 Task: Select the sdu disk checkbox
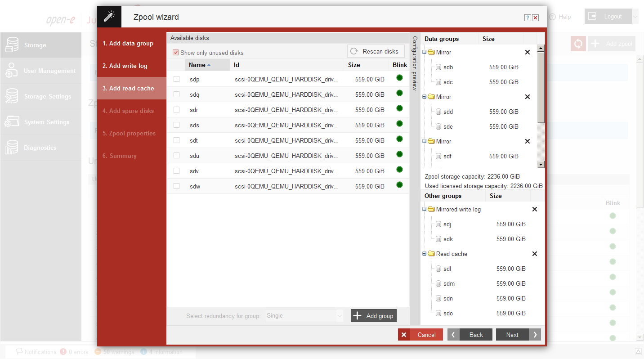177,156
